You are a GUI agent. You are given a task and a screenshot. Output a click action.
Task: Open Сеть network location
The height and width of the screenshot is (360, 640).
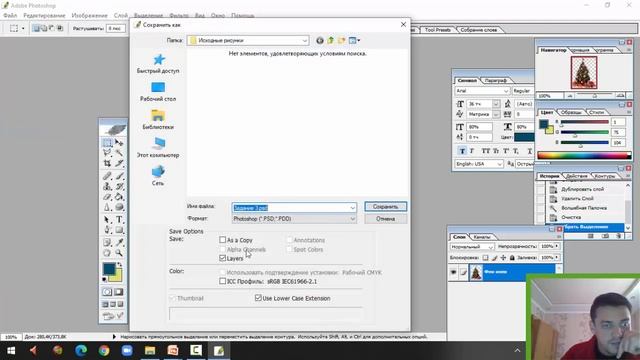[x=158, y=176]
